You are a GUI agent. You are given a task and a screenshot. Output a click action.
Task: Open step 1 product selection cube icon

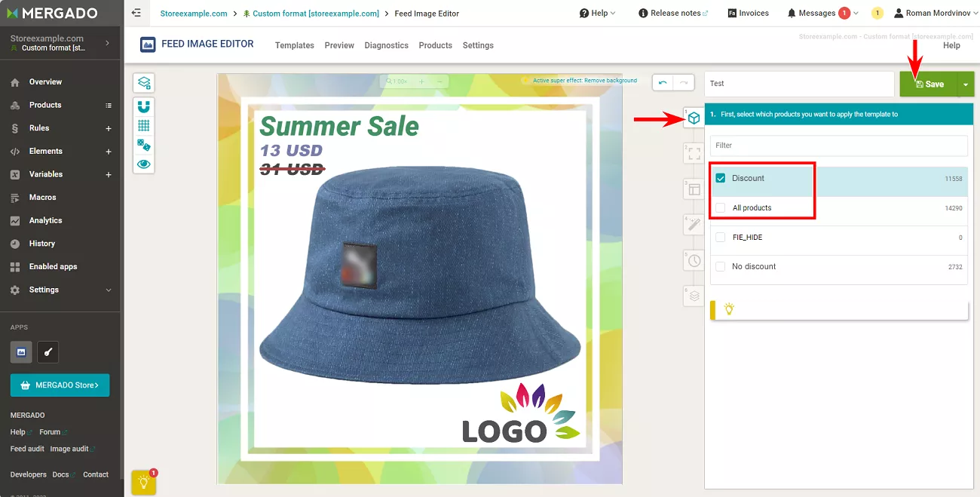694,118
